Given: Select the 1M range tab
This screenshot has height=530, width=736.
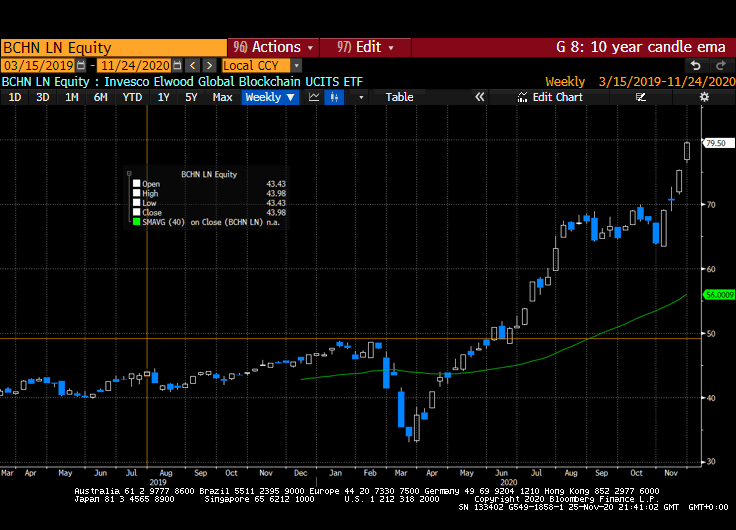Looking at the screenshot, I should [71, 97].
